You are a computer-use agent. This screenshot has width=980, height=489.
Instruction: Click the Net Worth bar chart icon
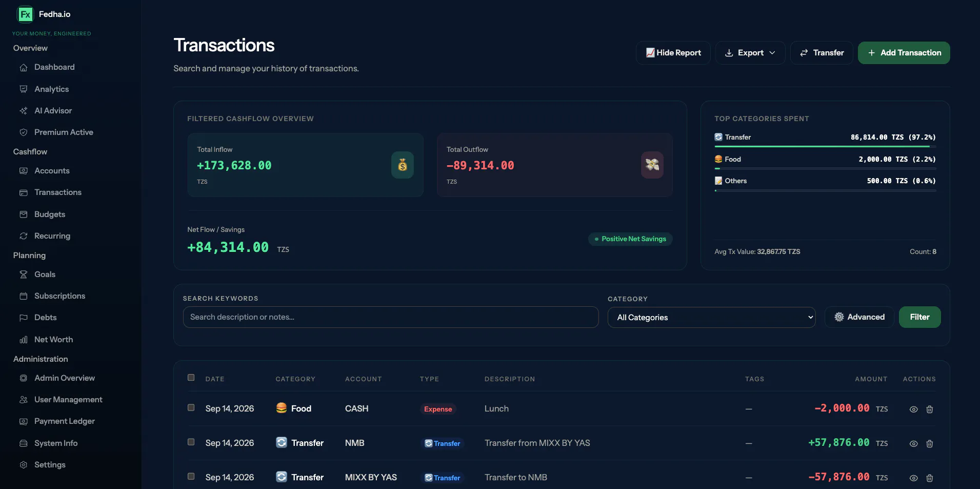pos(24,340)
